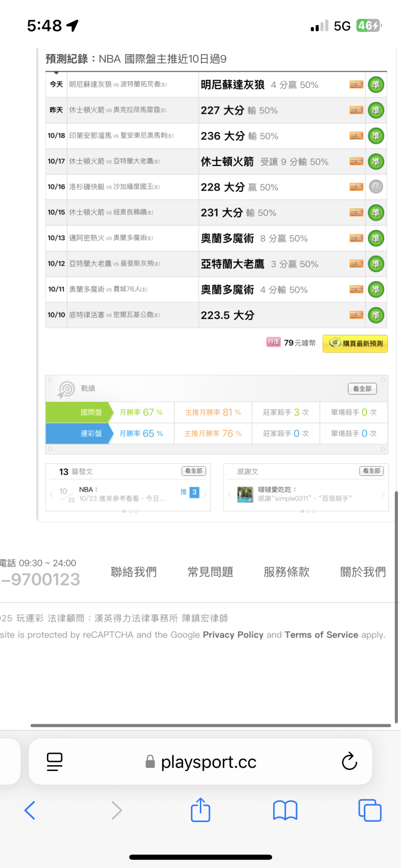The height and width of the screenshot is (868, 401).
Task: Open the 聯絡我們 footer link
Action: pyautogui.click(x=134, y=572)
